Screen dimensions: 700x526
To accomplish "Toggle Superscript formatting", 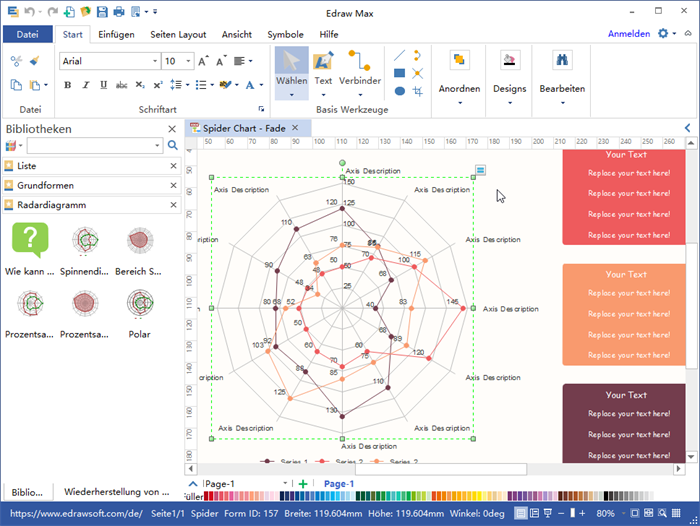I will [158, 85].
